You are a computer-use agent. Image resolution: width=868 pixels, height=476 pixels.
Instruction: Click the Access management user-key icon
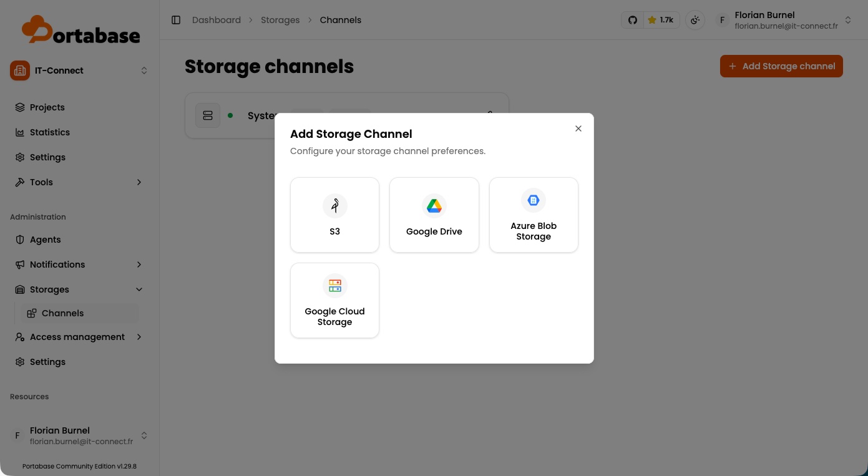20,337
